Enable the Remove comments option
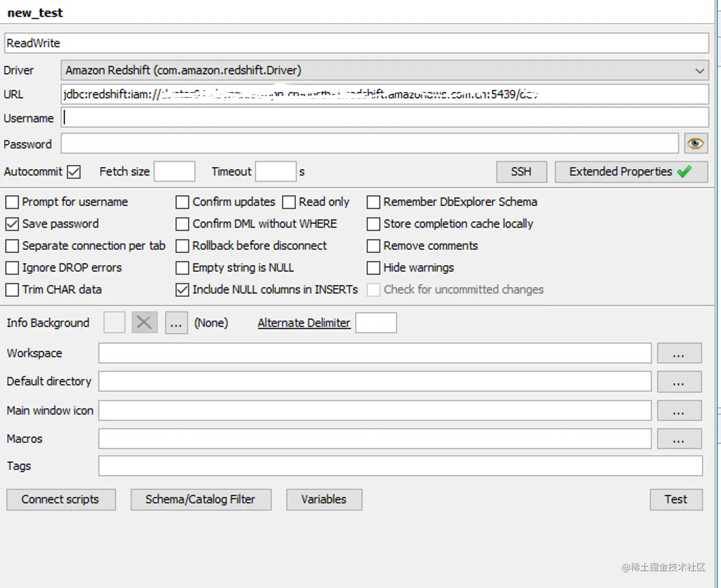The width and height of the screenshot is (721, 588). [374, 246]
